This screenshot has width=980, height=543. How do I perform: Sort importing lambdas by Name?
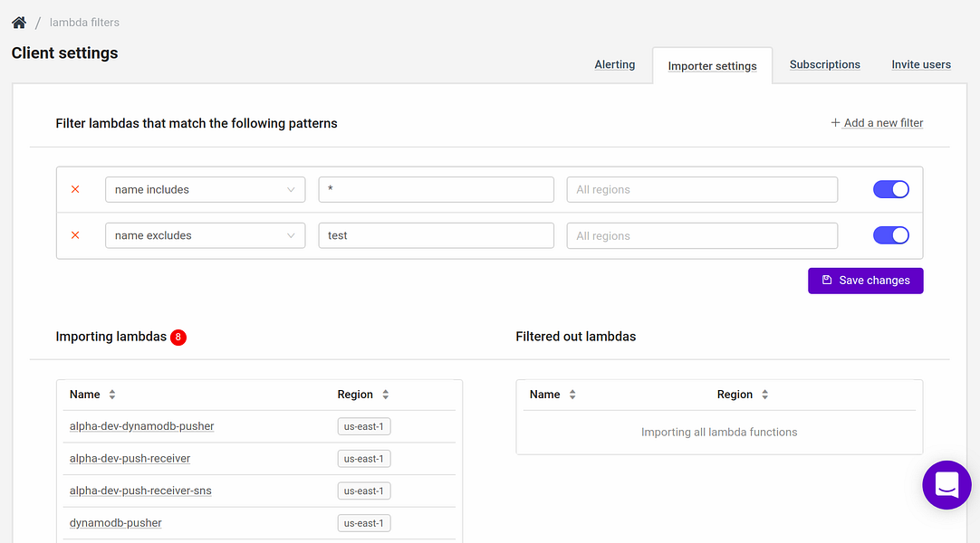pos(112,395)
